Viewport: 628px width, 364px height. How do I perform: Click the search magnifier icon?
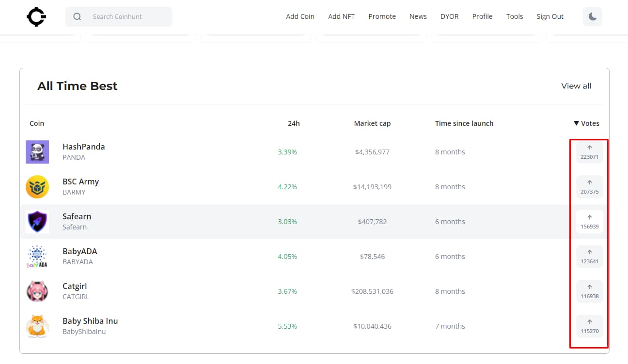(77, 17)
